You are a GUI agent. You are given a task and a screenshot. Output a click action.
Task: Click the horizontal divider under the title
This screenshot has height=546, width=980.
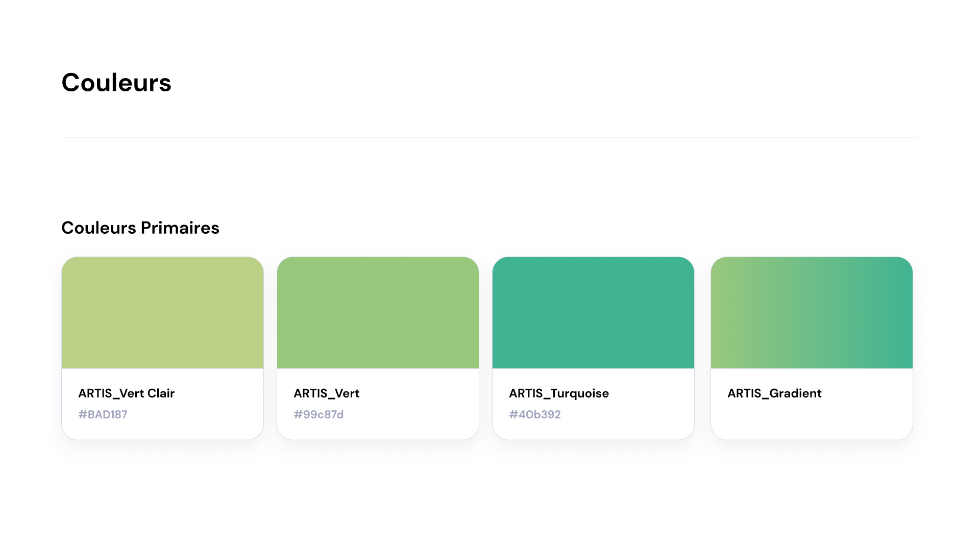(490, 137)
